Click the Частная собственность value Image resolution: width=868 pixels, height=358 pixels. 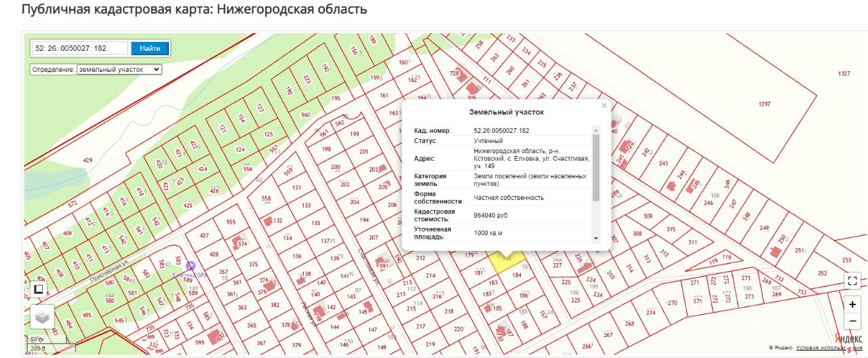509,197
